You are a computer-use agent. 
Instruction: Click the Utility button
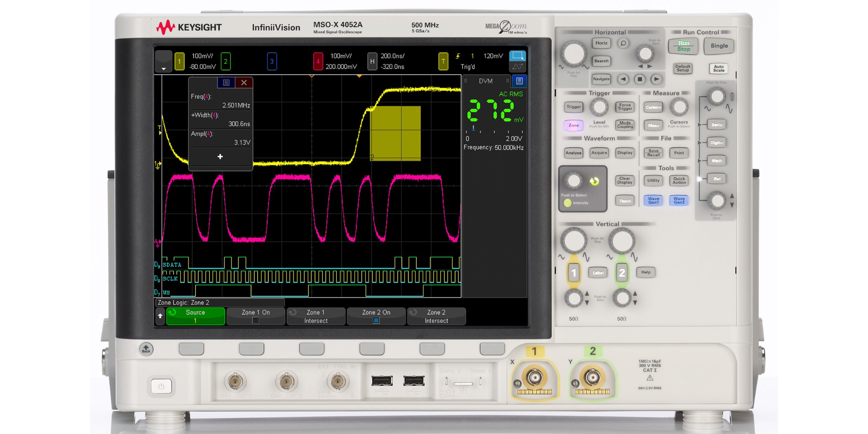(653, 181)
